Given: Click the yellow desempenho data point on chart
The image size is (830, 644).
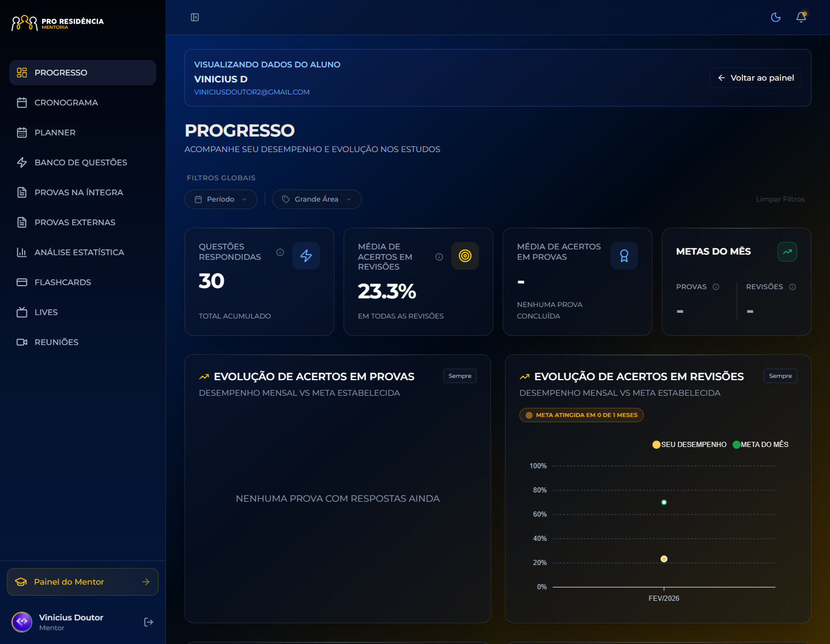Looking at the screenshot, I should [x=664, y=559].
